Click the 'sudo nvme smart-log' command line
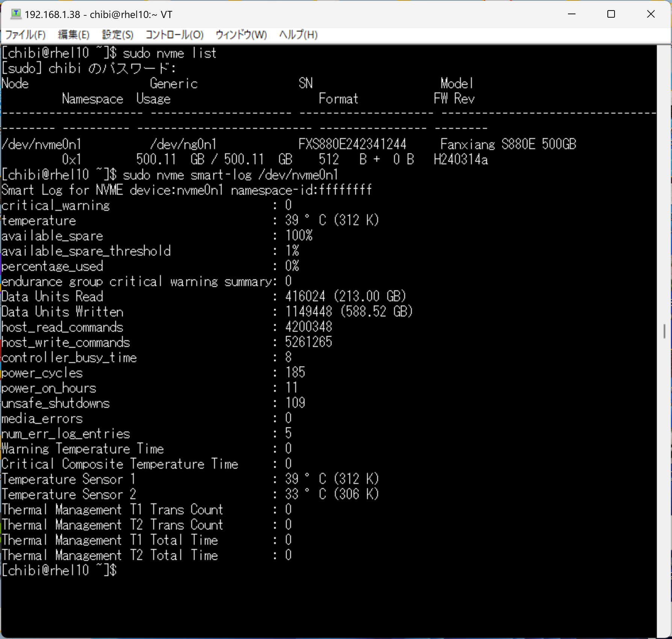672x639 pixels. click(230, 175)
